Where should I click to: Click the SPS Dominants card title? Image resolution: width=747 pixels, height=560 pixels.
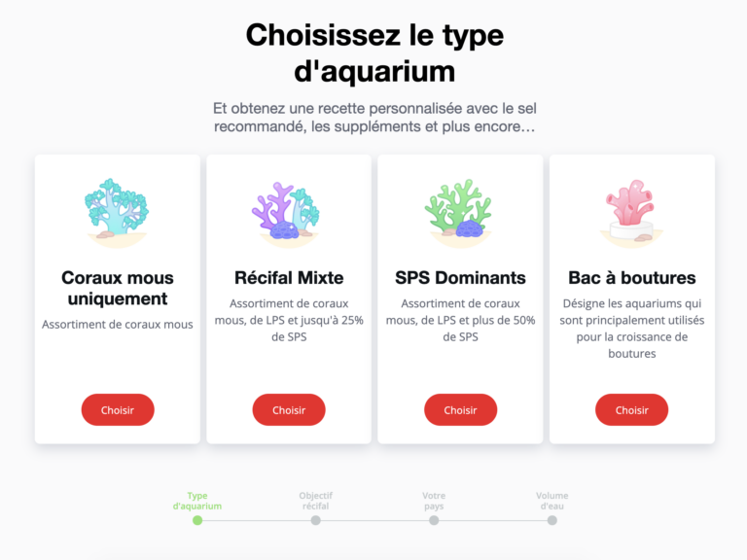click(460, 278)
